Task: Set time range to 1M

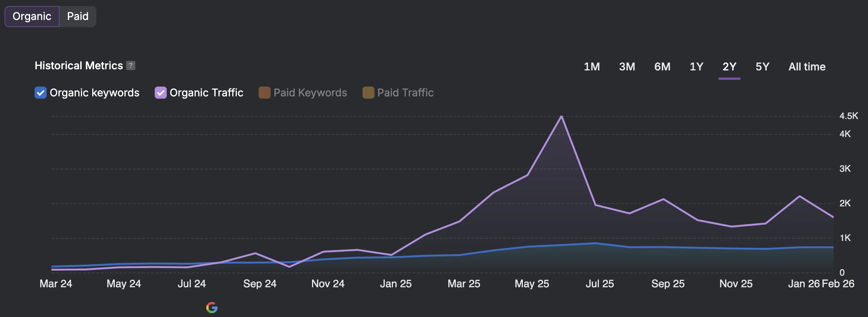Action: click(592, 67)
